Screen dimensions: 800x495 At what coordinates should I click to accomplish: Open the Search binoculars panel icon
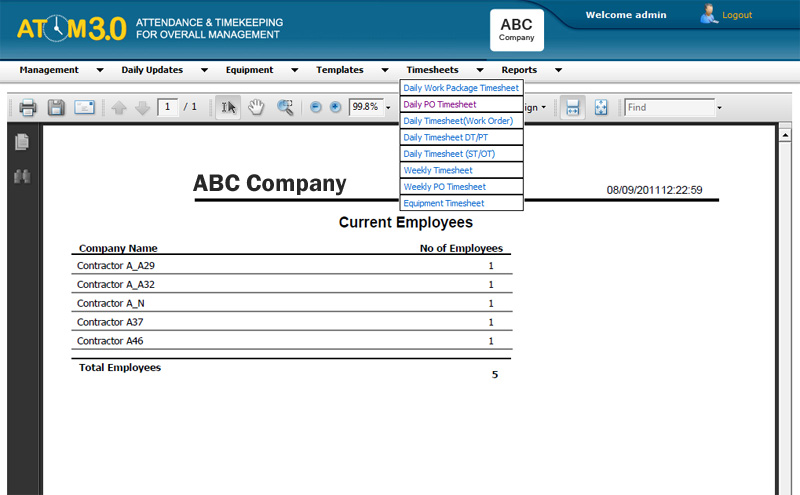point(22,176)
